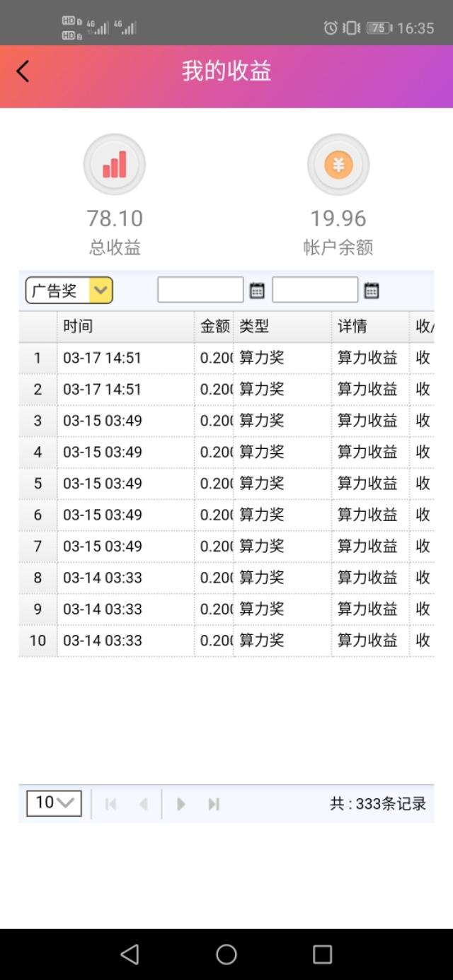This screenshot has height=980, width=453.
Task: Open the calendar picker for the start date
Action: 256,290
